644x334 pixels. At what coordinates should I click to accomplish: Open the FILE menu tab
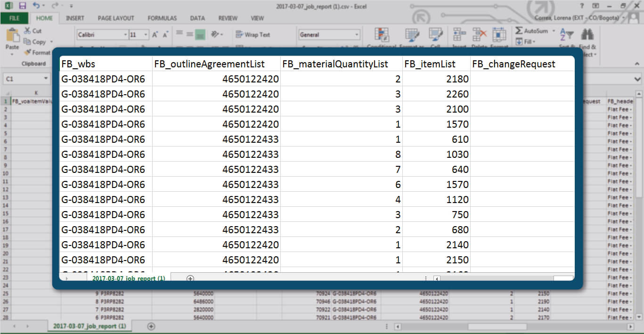click(x=14, y=18)
